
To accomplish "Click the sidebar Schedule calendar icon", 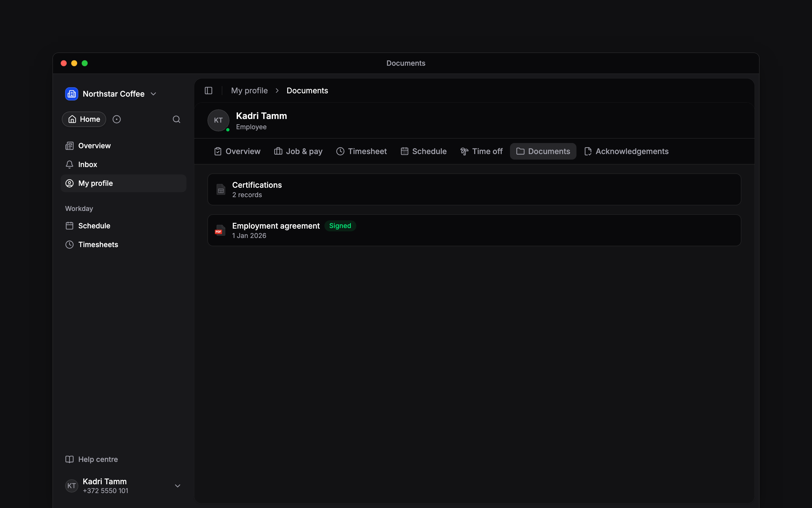I will pos(70,226).
